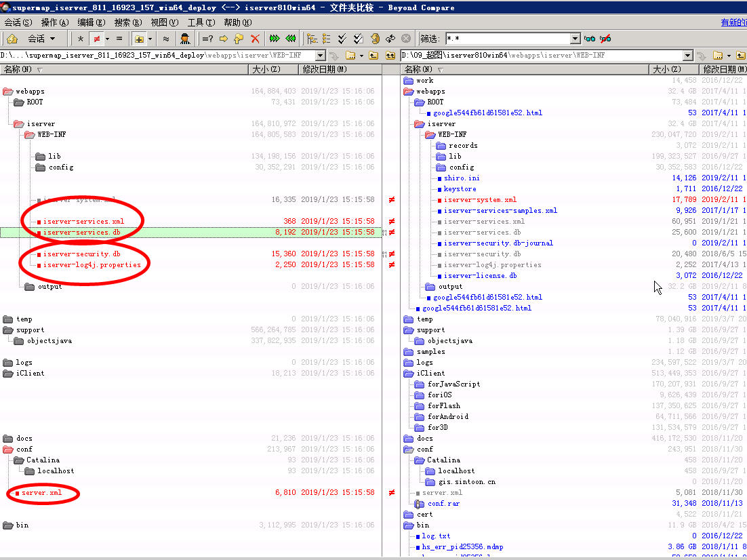The image size is (747, 560).
Task: Sort left pane by 大小(Z) header
Action: pos(273,70)
